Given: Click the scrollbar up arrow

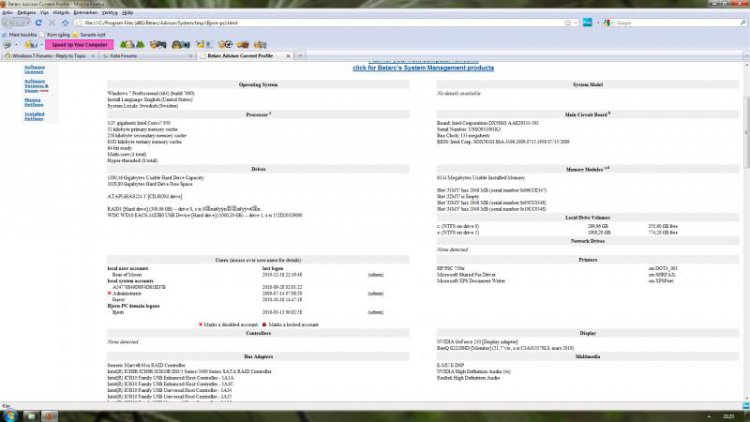Looking at the screenshot, I should click(747, 65).
